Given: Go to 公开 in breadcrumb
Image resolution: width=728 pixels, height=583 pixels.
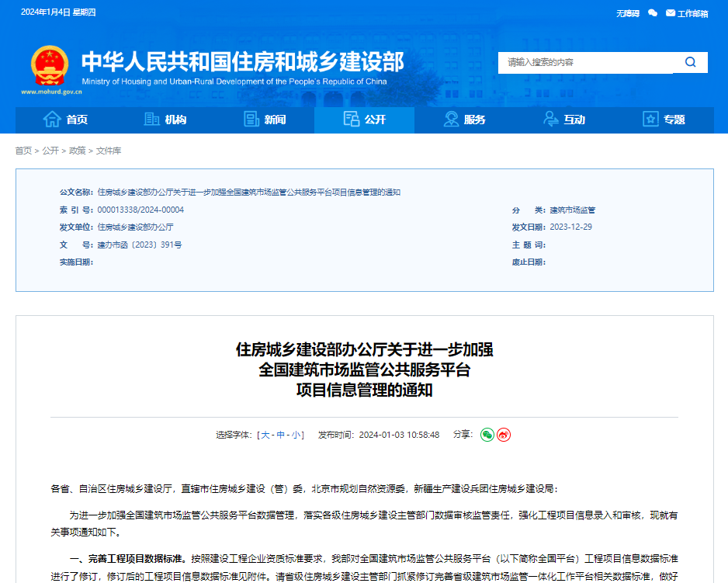Looking at the screenshot, I should tap(50, 151).
